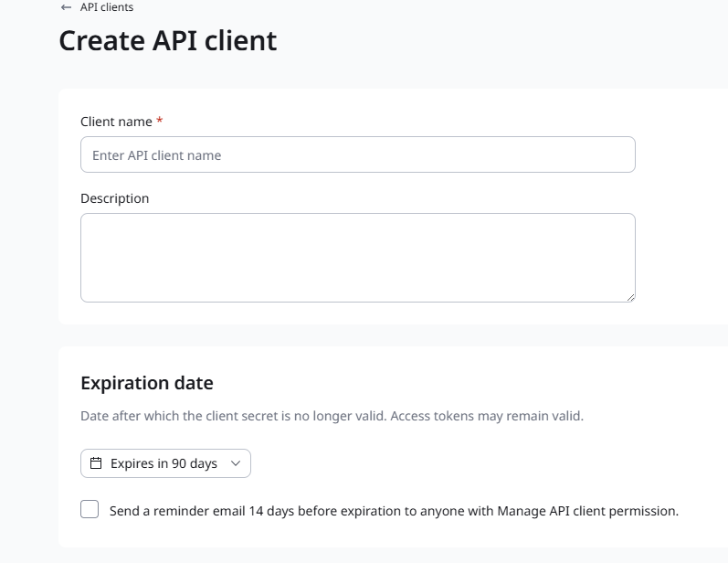
Task: Click the "Expiration date" section heading
Action: [x=146, y=382]
